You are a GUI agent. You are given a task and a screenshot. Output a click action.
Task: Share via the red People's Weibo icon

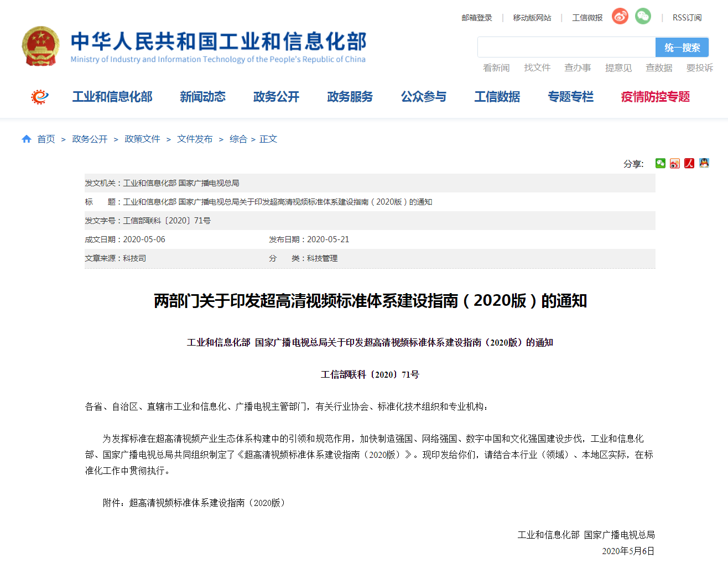[689, 163]
